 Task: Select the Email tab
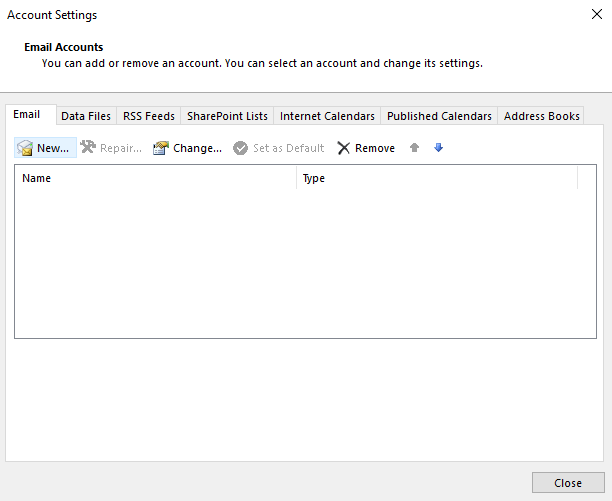(x=27, y=115)
